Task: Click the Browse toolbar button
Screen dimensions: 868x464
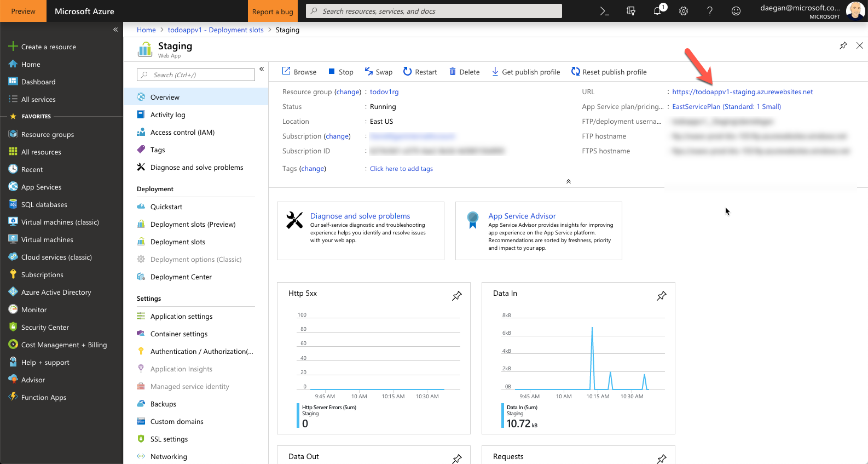Action: click(x=299, y=72)
